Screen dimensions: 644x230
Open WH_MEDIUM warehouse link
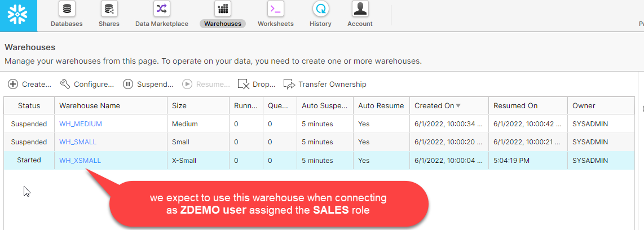tap(81, 123)
